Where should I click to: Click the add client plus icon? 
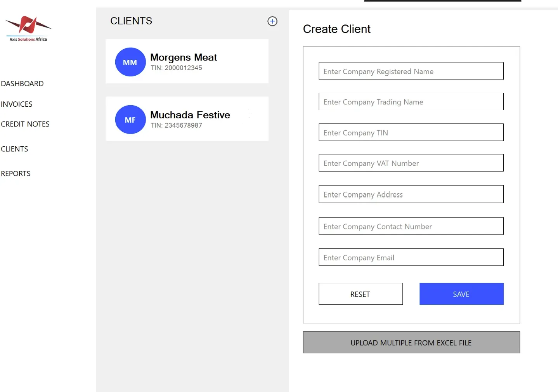click(272, 21)
